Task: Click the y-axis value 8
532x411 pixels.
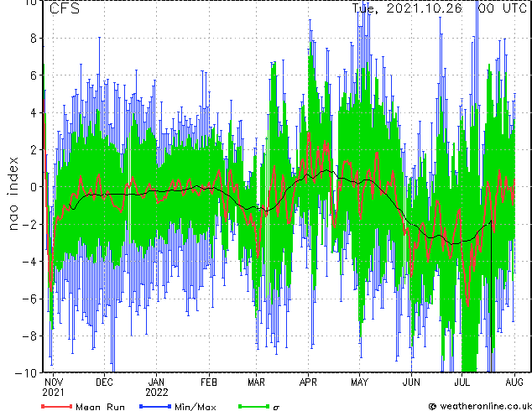Action: point(34,38)
